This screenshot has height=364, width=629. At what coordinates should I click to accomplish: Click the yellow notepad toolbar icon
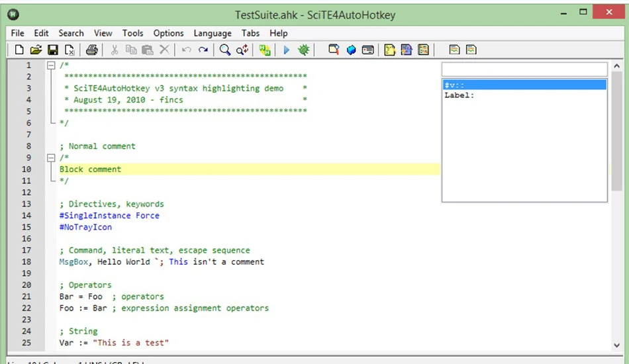(x=389, y=50)
